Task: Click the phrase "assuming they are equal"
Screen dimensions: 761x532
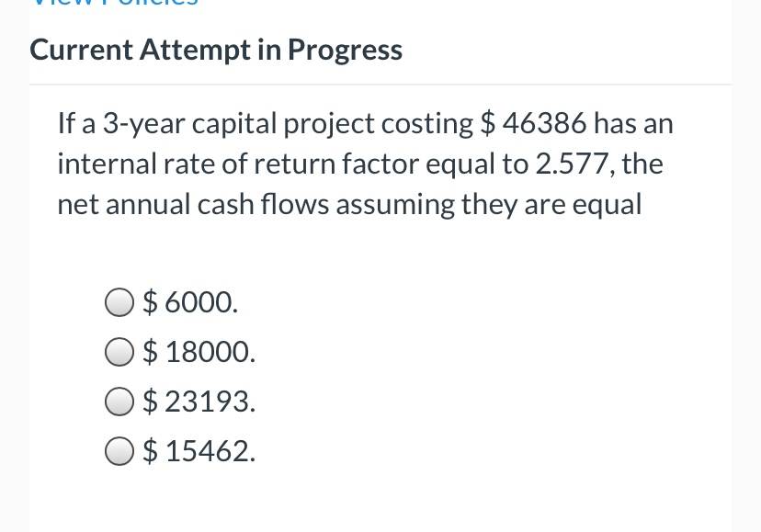Action: [x=489, y=205]
